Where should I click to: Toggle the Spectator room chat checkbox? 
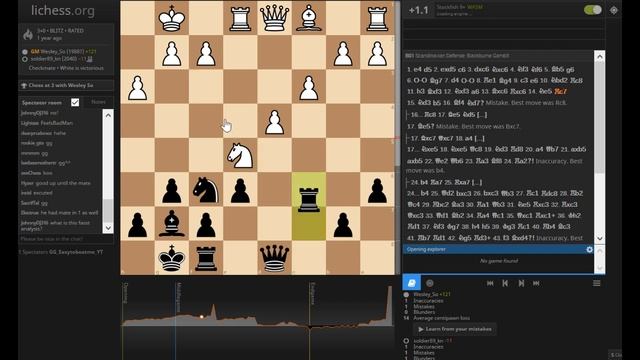tap(75, 102)
